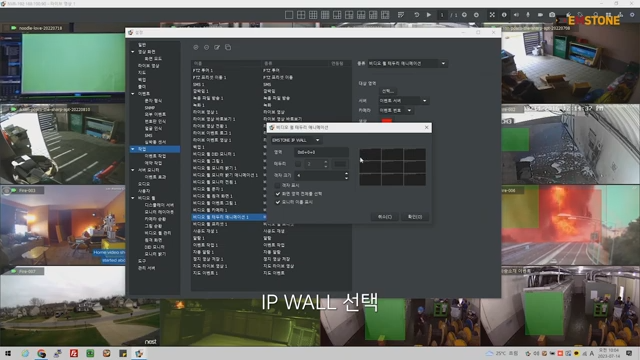Open the 종류 type dropdown in settings window

point(407,64)
